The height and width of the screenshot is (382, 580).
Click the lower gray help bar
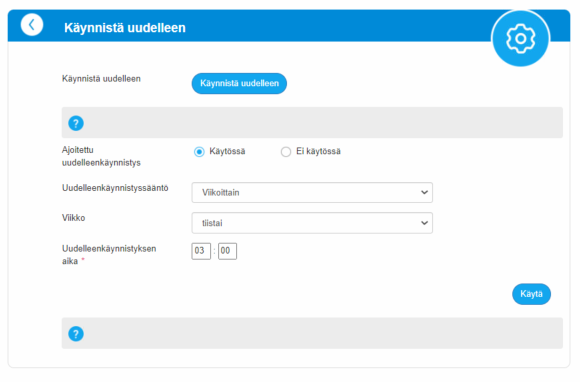point(312,333)
